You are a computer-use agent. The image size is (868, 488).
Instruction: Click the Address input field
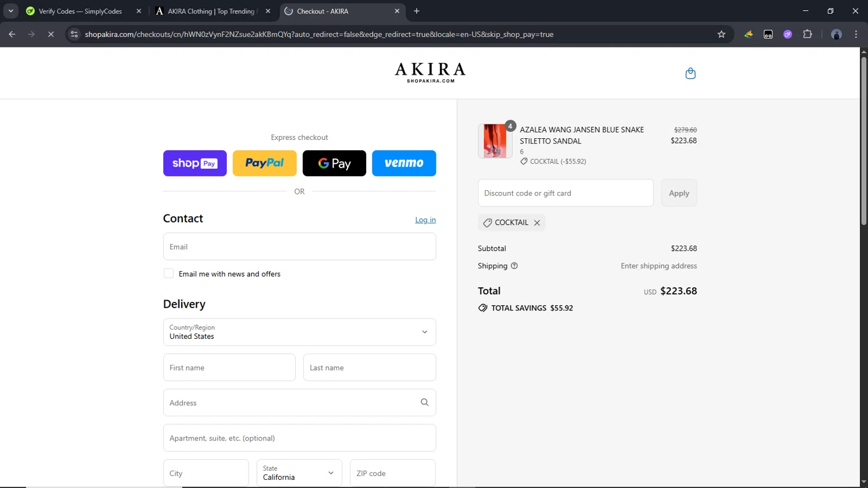[x=299, y=402]
